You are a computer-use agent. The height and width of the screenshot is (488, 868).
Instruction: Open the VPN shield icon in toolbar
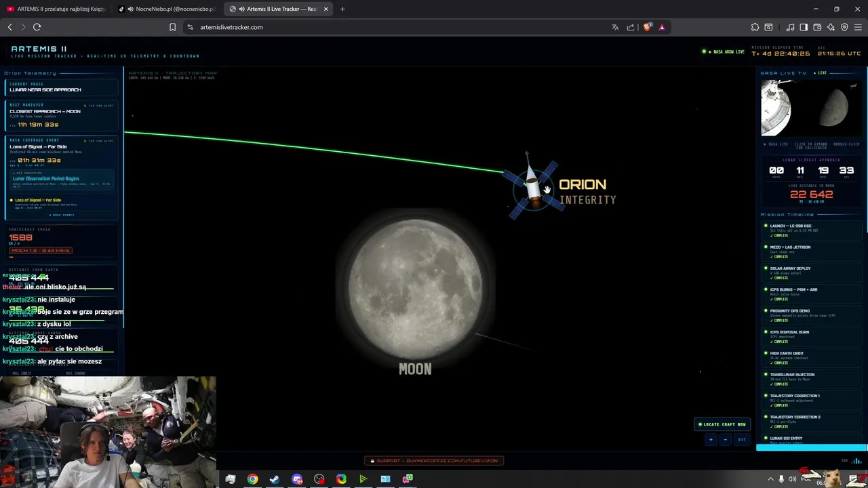pyautogui.click(x=844, y=27)
